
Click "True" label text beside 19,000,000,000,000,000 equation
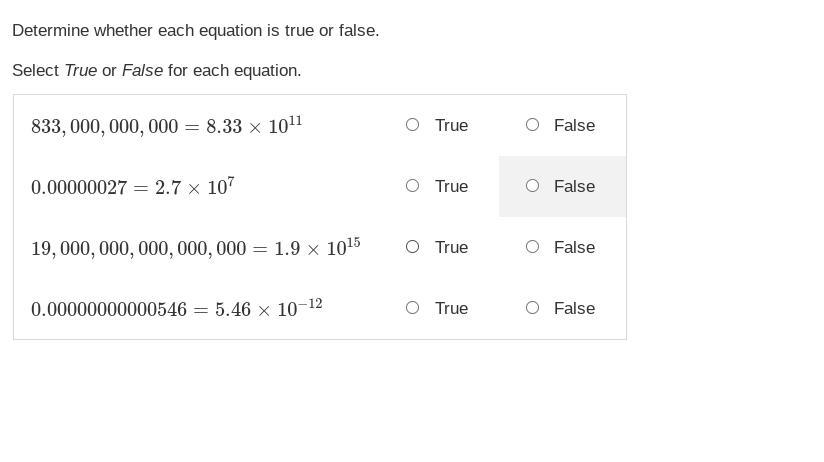click(451, 248)
